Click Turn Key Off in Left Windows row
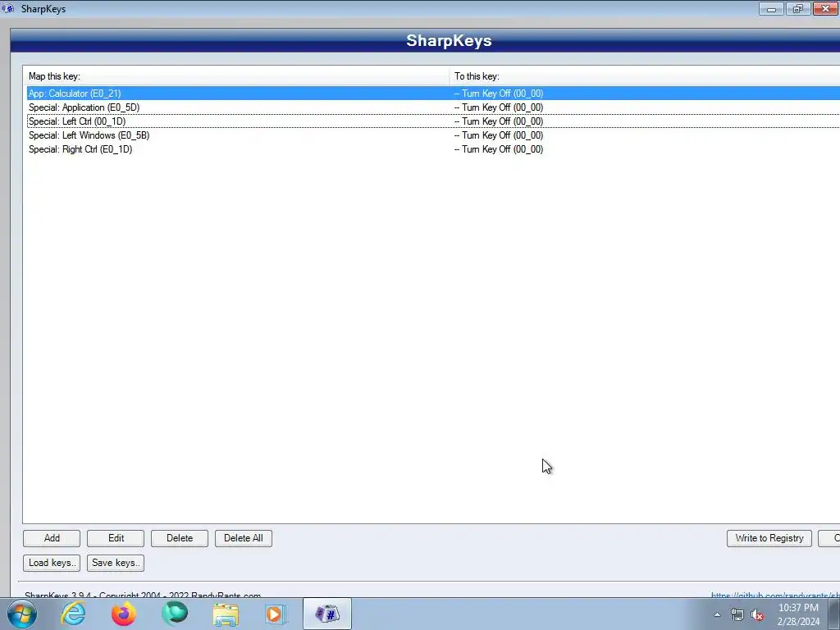 click(499, 135)
